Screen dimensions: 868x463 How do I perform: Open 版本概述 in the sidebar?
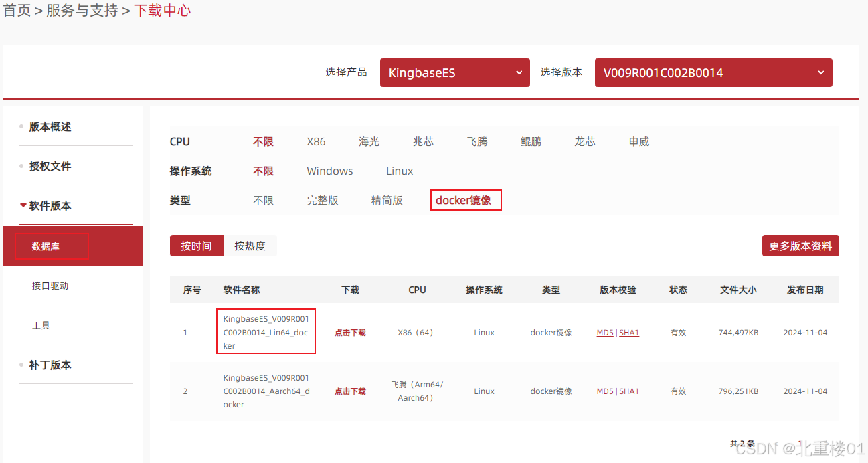50,126
